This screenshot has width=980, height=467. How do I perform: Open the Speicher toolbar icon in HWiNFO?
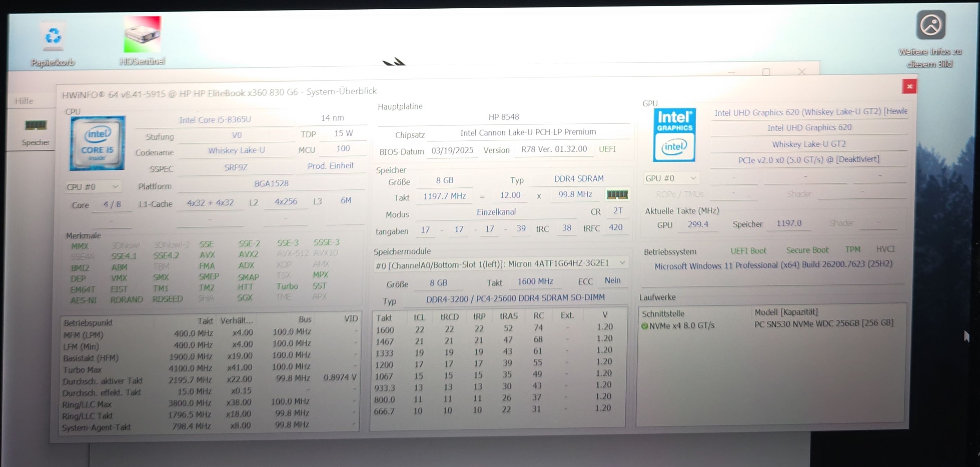(x=35, y=132)
